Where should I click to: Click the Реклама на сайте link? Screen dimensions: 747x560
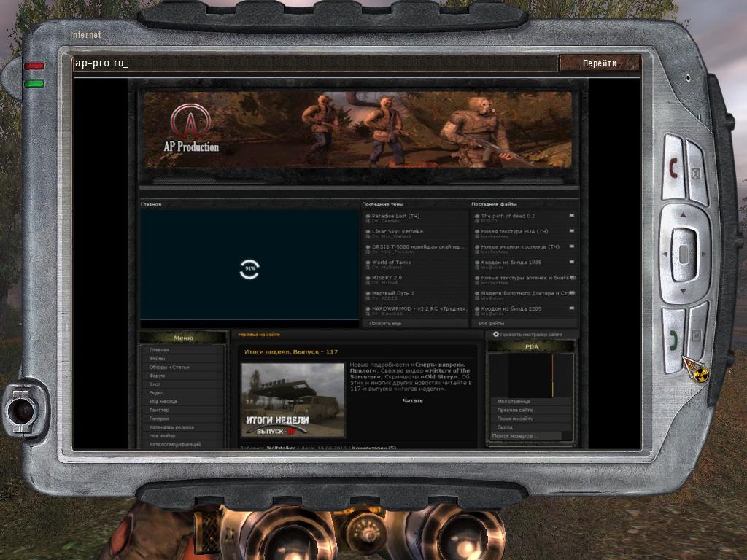coord(259,334)
